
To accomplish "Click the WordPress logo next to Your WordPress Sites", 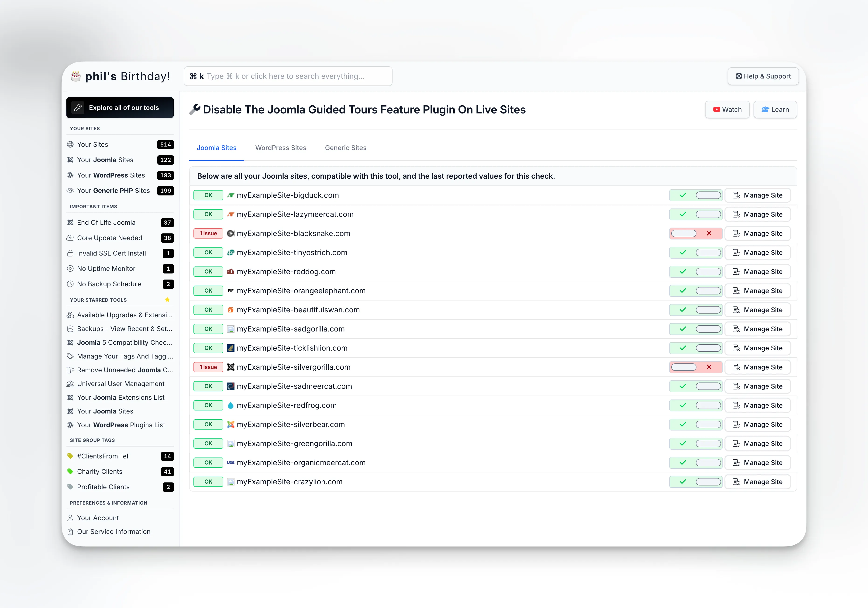I will (x=70, y=175).
